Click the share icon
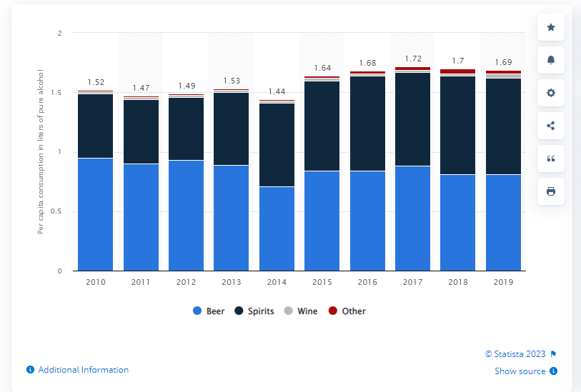 tap(550, 126)
